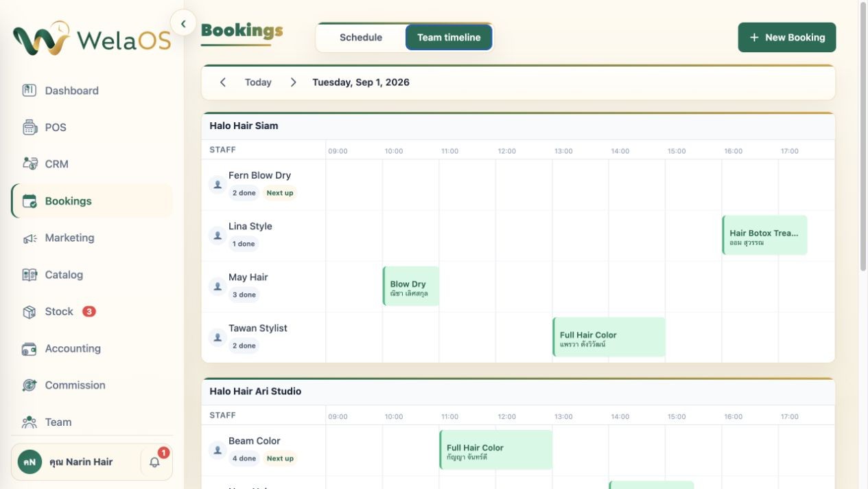This screenshot has height=489, width=868.
Task: Select the Team timeline tab
Action: [x=449, y=37]
